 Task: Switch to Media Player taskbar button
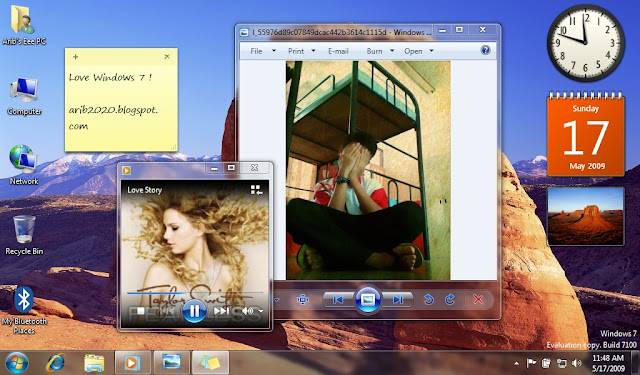point(132,362)
